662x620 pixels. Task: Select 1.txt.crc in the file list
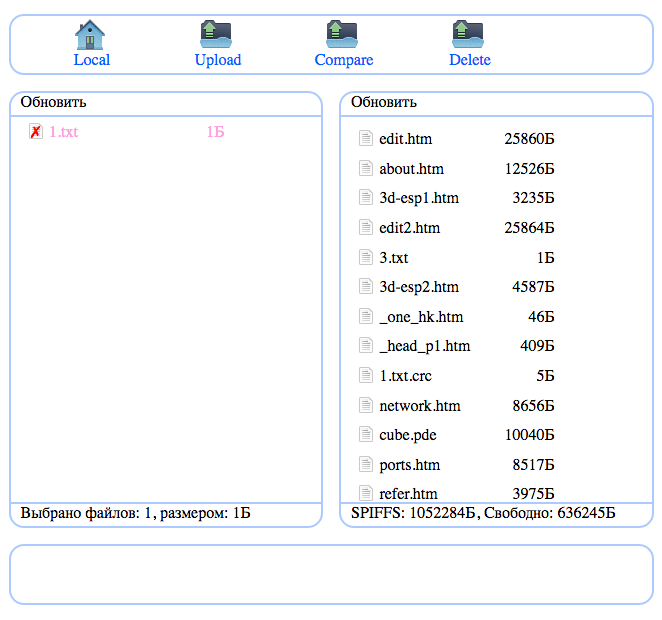tap(405, 376)
